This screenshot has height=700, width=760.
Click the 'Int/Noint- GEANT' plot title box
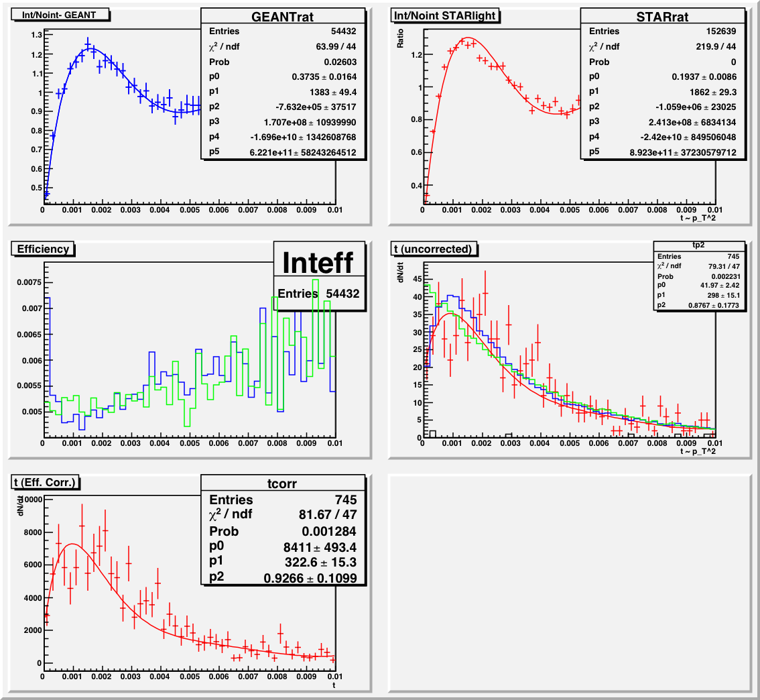pyautogui.click(x=61, y=14)
